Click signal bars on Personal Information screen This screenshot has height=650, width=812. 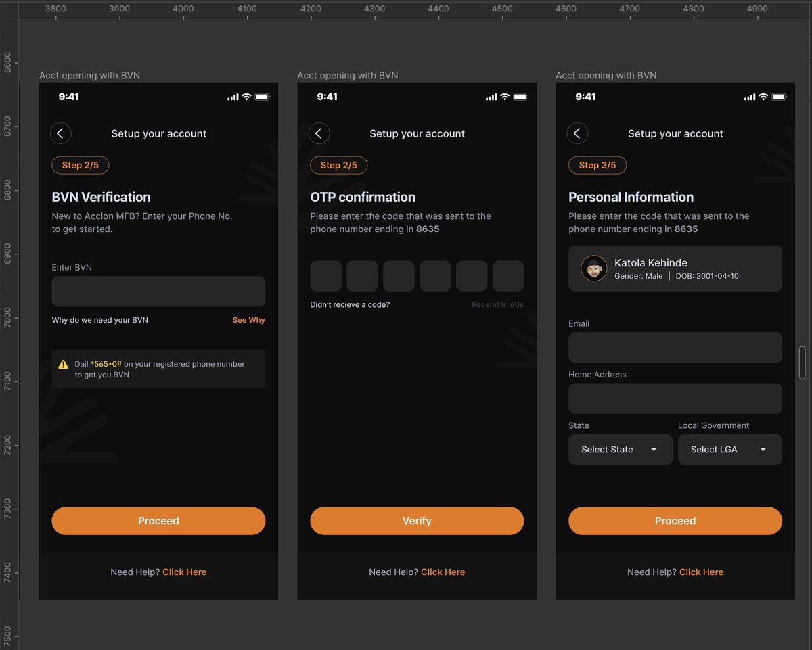pyautogui.click(x=750, y=97)
